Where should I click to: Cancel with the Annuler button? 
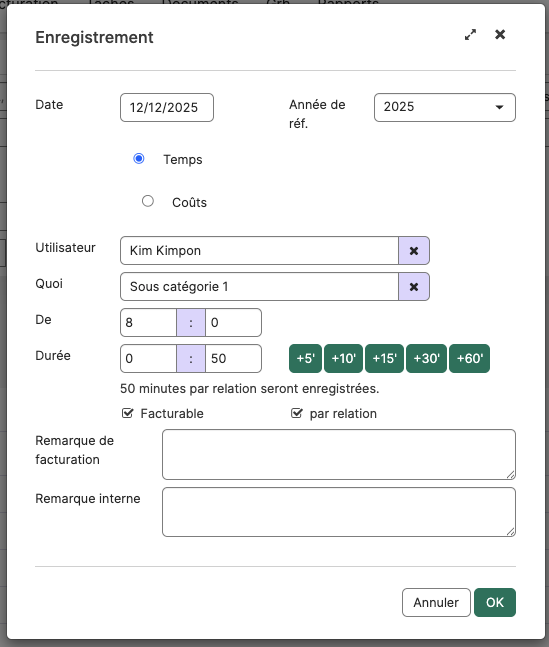coord(436,602)
